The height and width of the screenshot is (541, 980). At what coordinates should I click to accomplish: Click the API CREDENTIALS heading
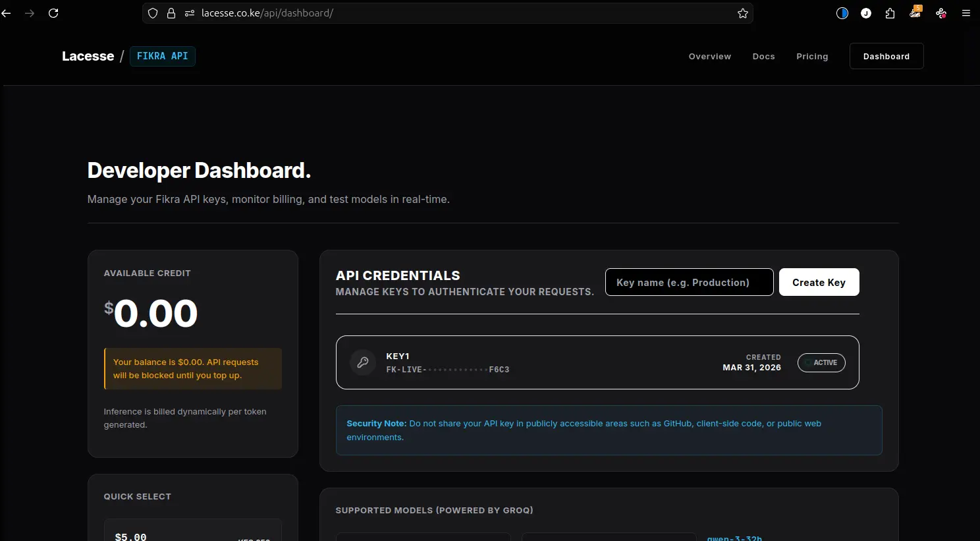(x=398, y=275)
